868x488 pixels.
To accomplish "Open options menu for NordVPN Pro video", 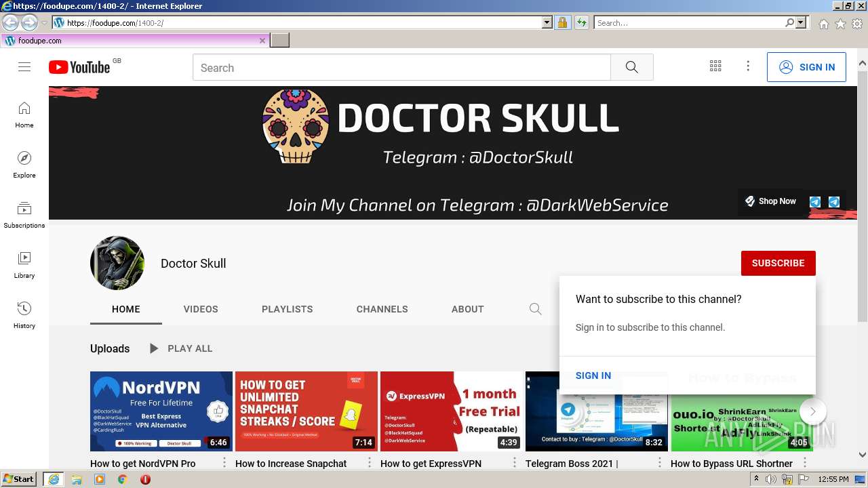I will tap(224, 463).
